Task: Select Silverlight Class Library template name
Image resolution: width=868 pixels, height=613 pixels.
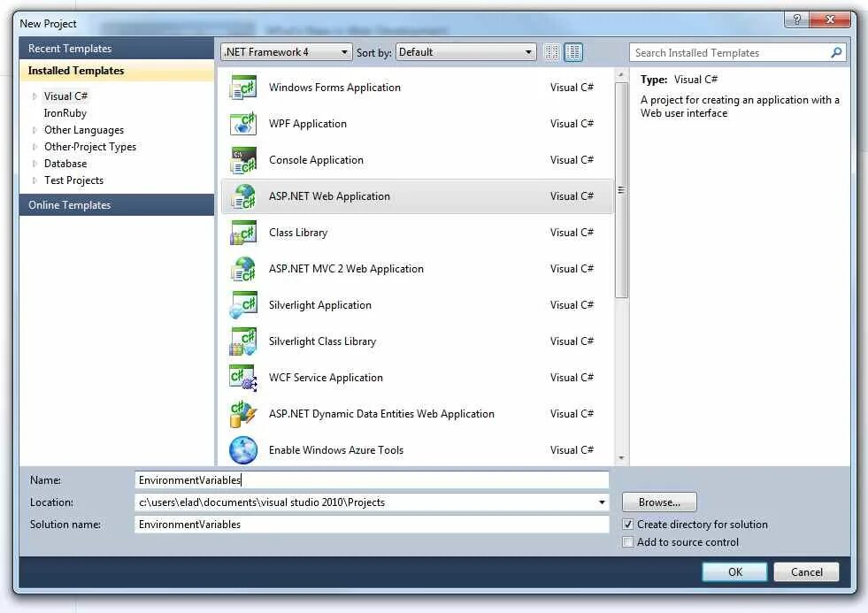Action: (322, 341)
